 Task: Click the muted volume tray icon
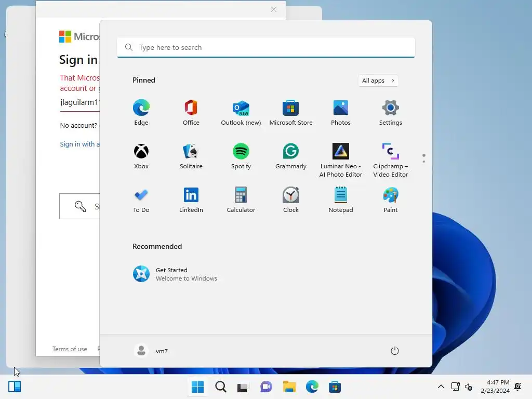coord(469,387)
